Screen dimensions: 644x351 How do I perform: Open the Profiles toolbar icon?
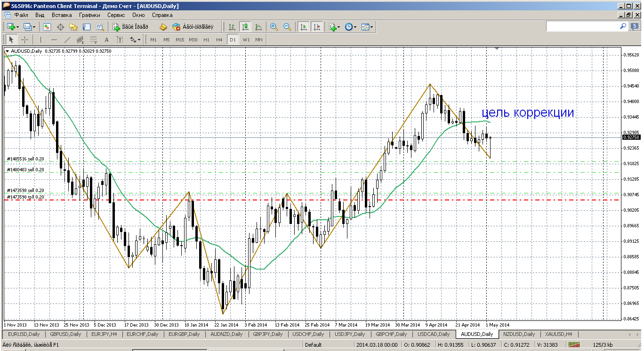pos(27,27)
